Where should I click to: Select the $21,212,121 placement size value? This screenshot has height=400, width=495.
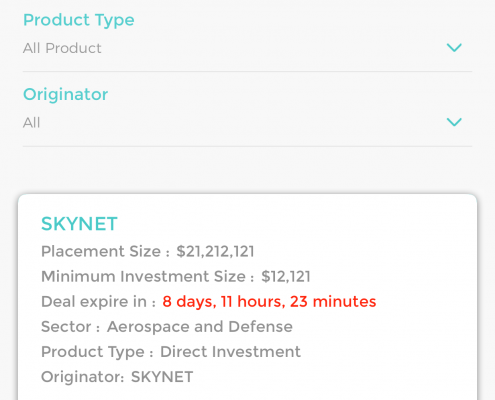coord(215,251)
